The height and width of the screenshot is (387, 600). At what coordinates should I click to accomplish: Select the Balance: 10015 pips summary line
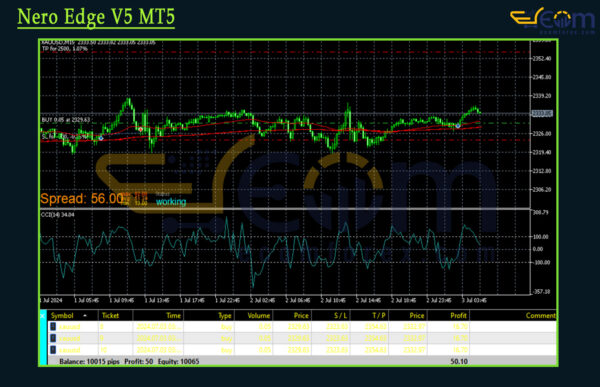[129, 361]
